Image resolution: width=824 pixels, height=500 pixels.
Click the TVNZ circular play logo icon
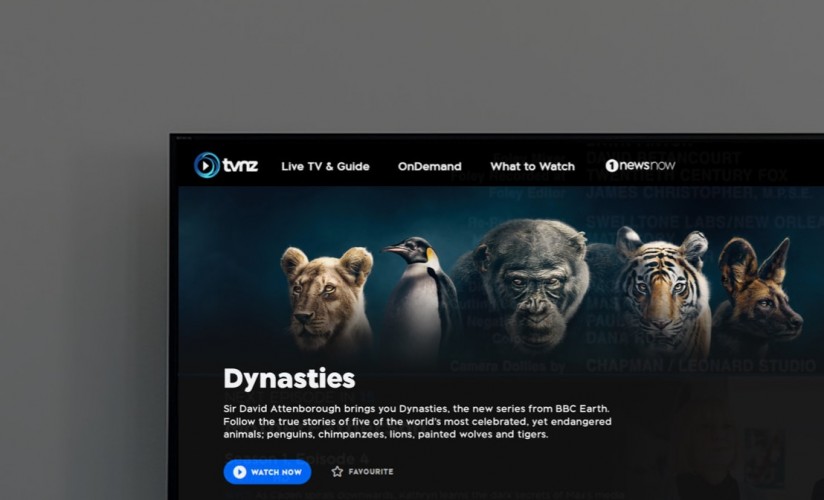207,165
